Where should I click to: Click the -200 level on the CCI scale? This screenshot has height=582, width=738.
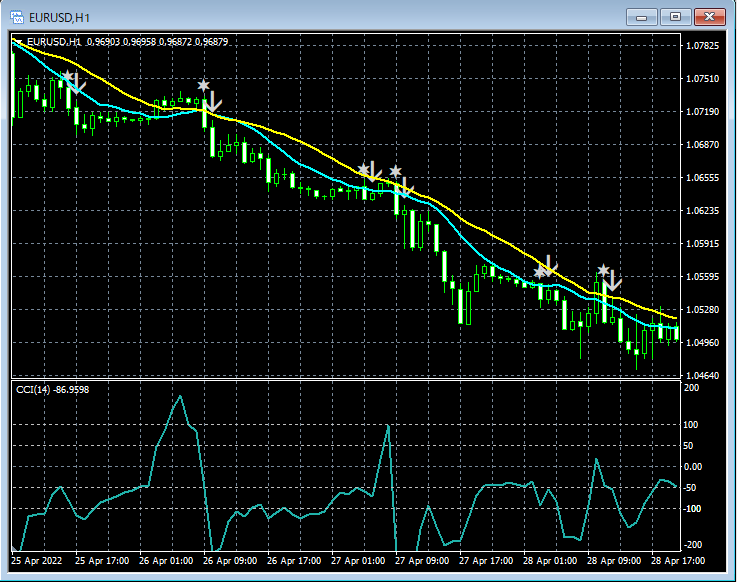[x=692, y=544]
